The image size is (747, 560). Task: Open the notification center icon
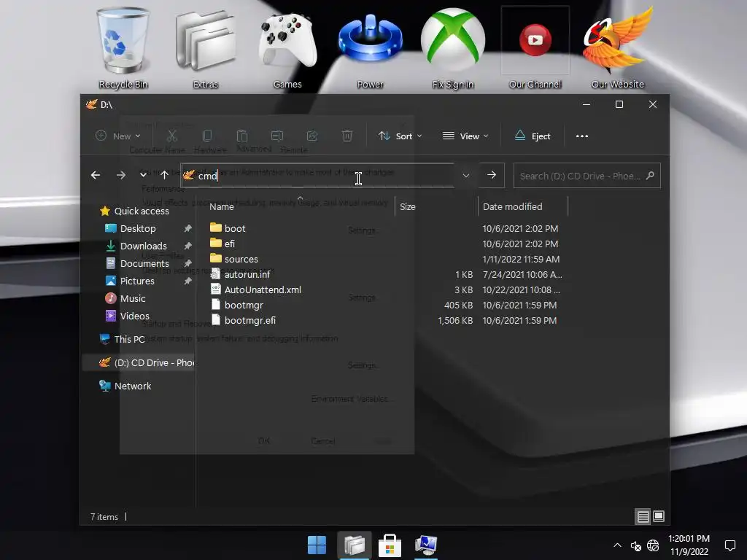coord(729,545)
